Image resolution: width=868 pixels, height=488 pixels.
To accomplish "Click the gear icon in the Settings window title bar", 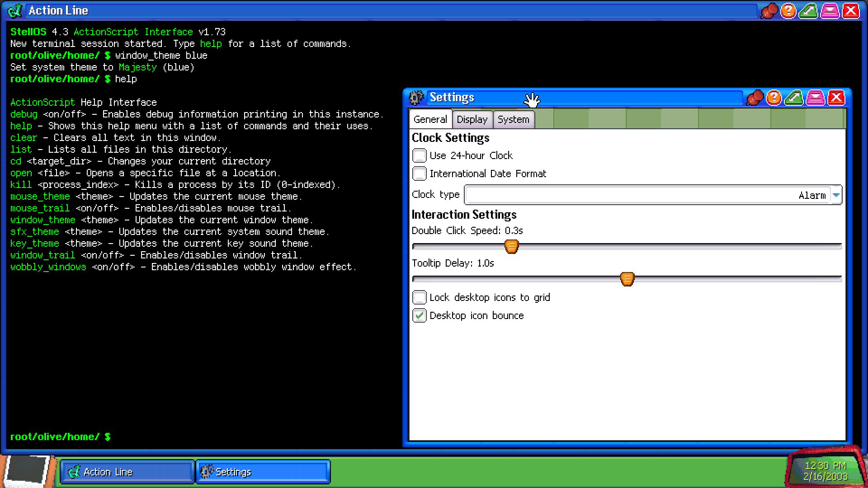I will (415, 98).
